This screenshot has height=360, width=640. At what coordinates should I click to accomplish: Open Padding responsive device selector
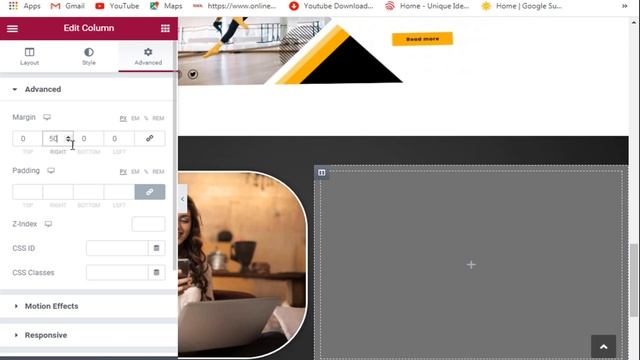51,171
